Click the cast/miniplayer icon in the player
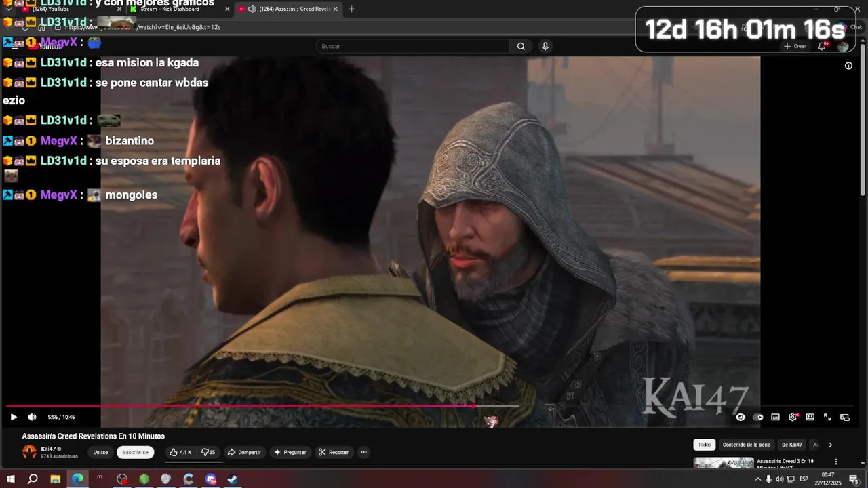The width and height of the screenshot is (868, 488). tap(845, 417)
